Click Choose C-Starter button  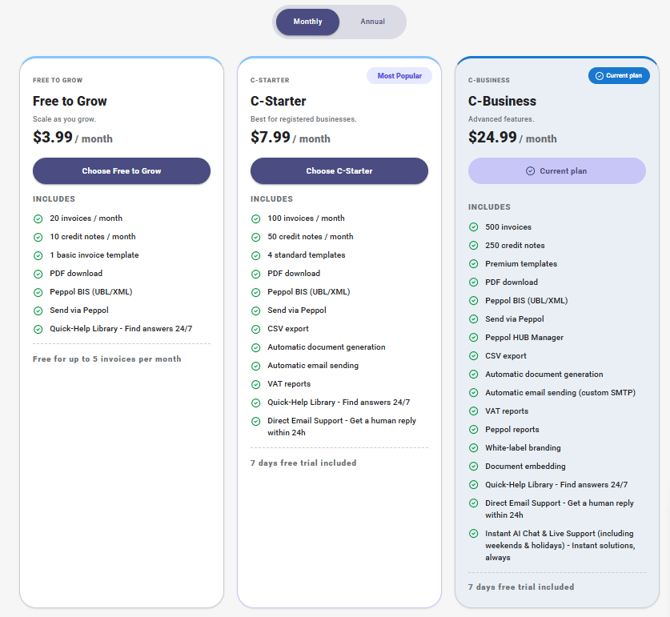pyautogui.click(x=339, y=171)
